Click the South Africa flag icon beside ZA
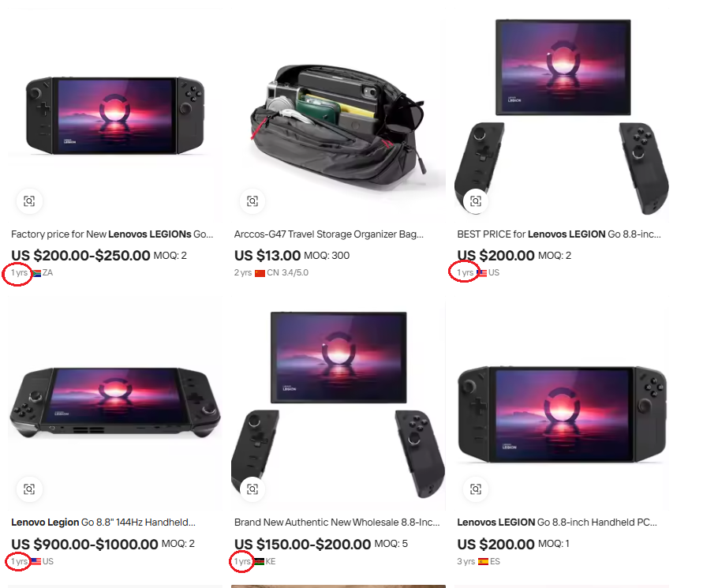The height and width of the screenshot is (588, 703). (36, 273)
